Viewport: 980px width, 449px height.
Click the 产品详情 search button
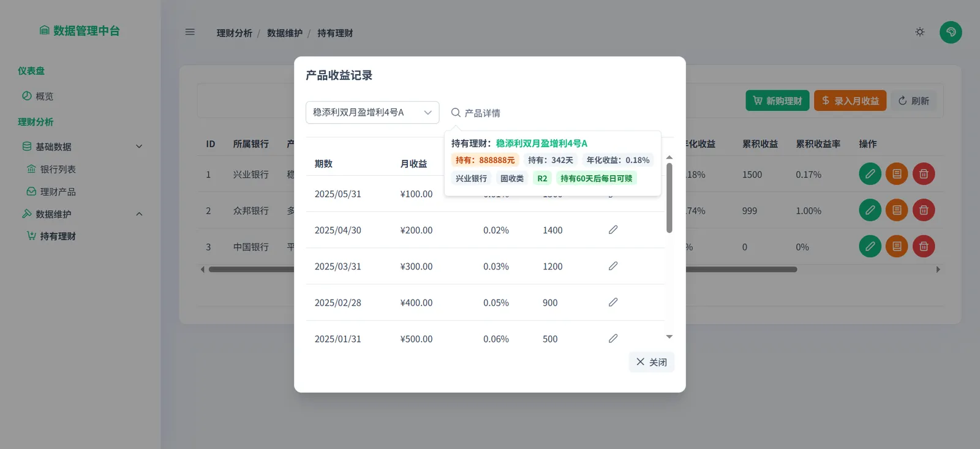click(476, 113)
